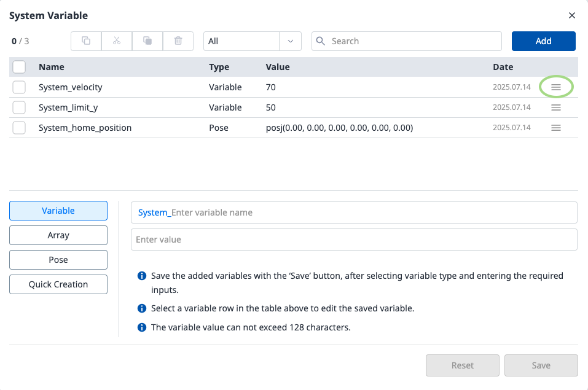This screenshot has width=588, height=390.
Task: Open the System_limit_y row menu icon
Action: [556, 107]
